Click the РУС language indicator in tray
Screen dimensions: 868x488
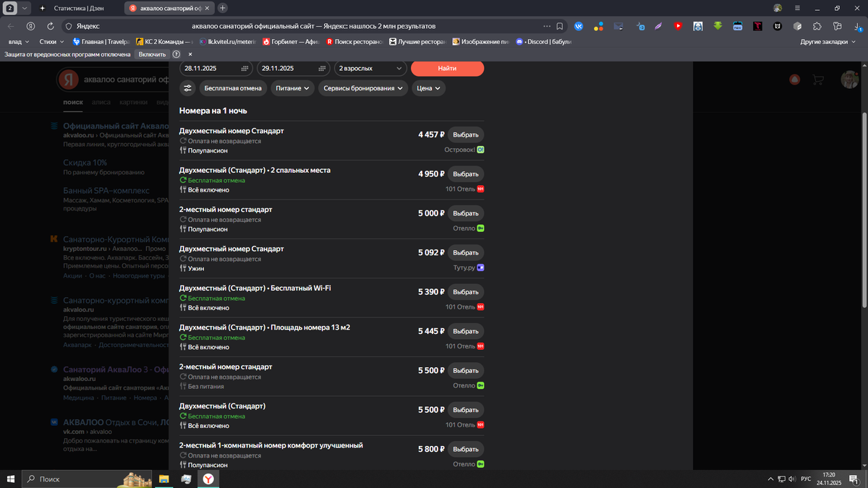click(x=806, y=479)
